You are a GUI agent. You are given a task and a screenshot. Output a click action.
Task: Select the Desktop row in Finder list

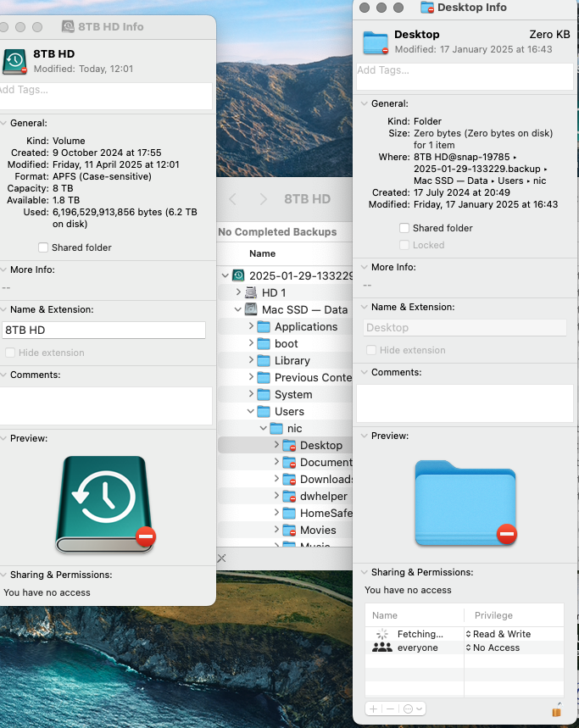[x=285, y=445]
